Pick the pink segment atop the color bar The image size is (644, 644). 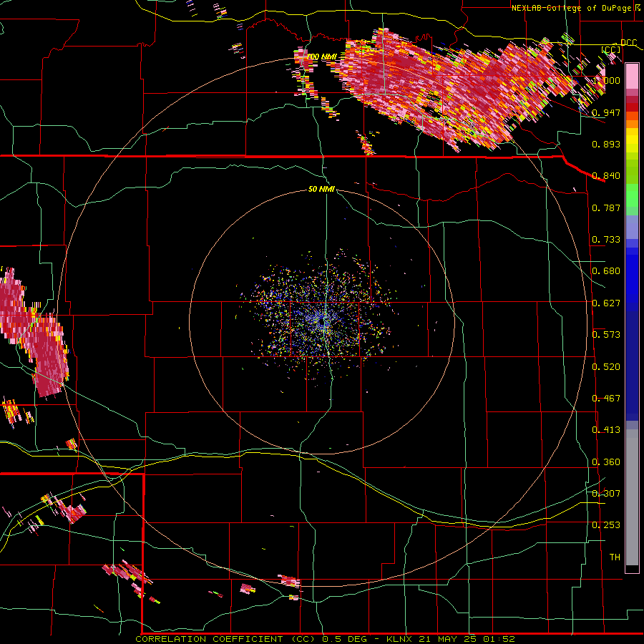(x=632, y=76)
